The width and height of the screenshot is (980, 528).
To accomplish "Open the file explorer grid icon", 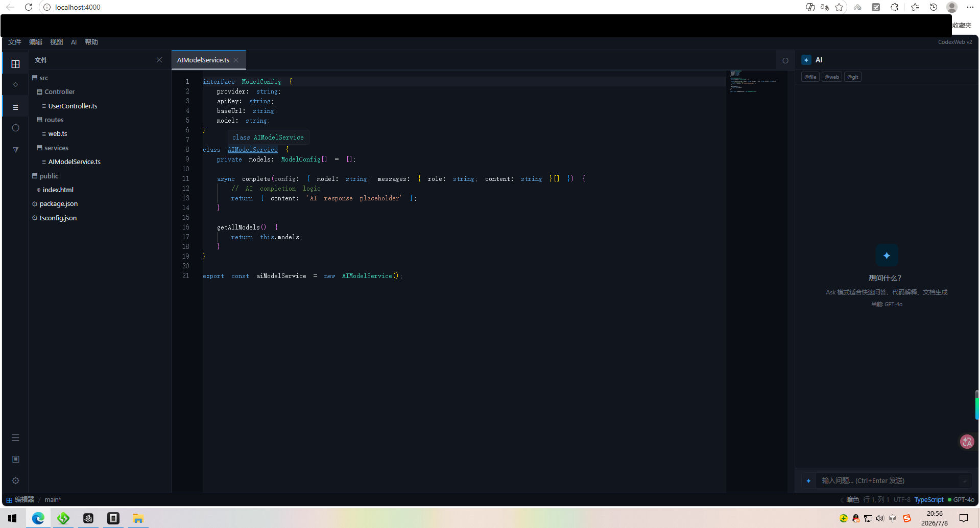I will pyautogui.click(x=15, y=64).
